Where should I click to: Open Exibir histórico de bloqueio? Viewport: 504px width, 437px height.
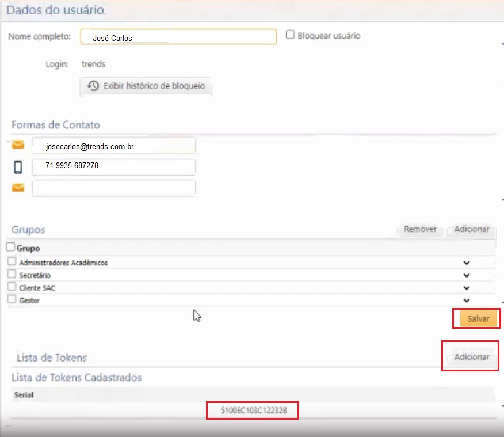tap(154, 86)
